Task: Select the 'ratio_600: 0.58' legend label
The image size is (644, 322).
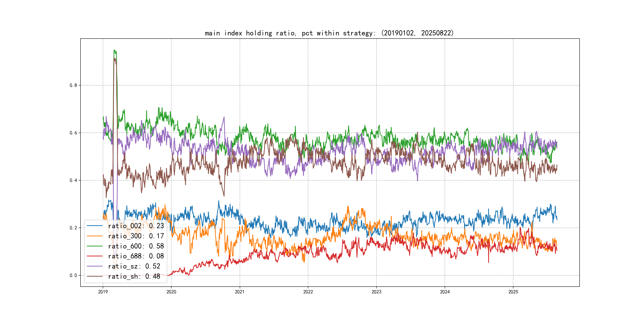Action: tap(136, 246)
